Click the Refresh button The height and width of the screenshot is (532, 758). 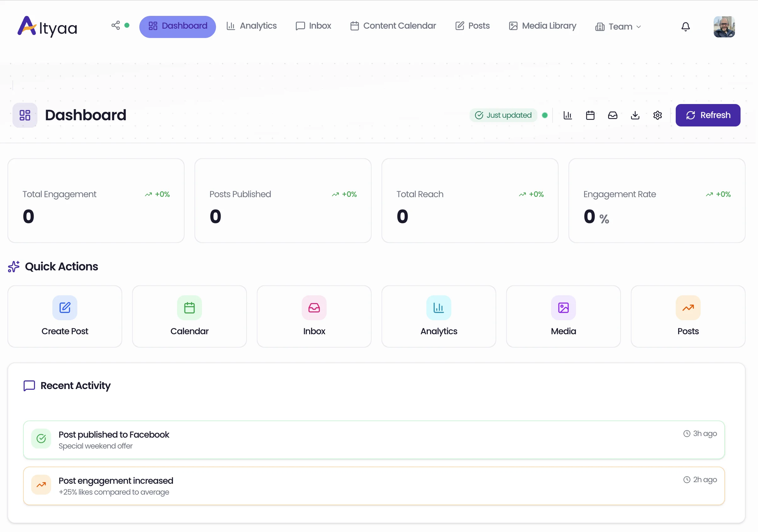(708, 115)
